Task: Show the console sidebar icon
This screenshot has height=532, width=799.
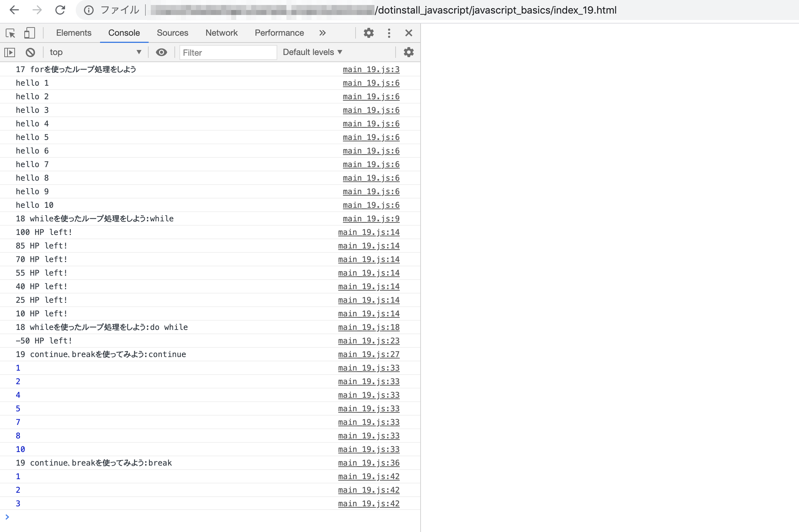Action: point(10,52)
